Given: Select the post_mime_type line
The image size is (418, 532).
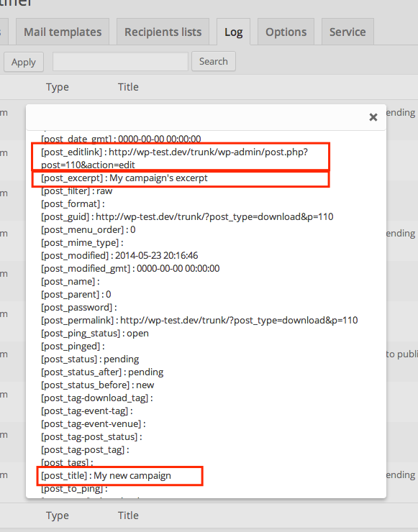Looking at the screenshot, I should point(82,242).
